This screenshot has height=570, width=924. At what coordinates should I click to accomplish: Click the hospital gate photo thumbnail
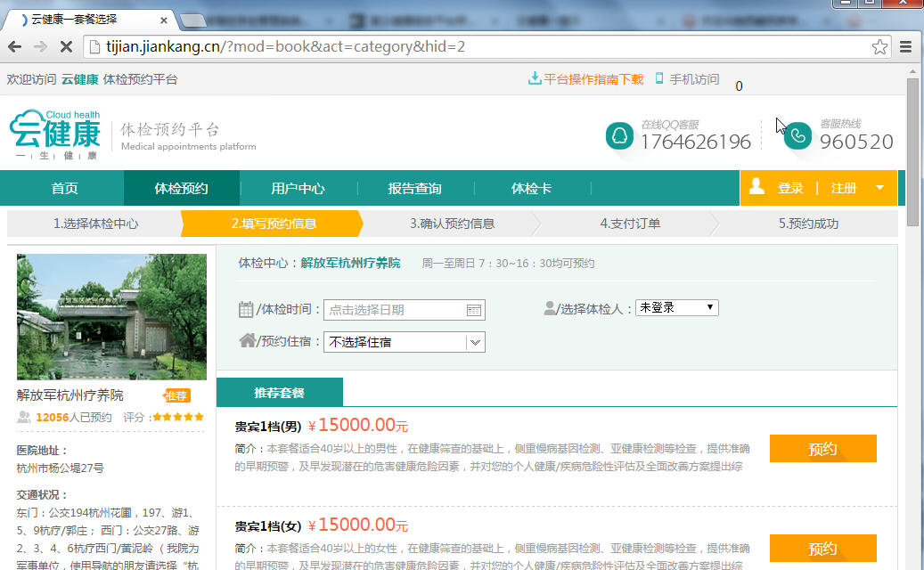[111, 317]
